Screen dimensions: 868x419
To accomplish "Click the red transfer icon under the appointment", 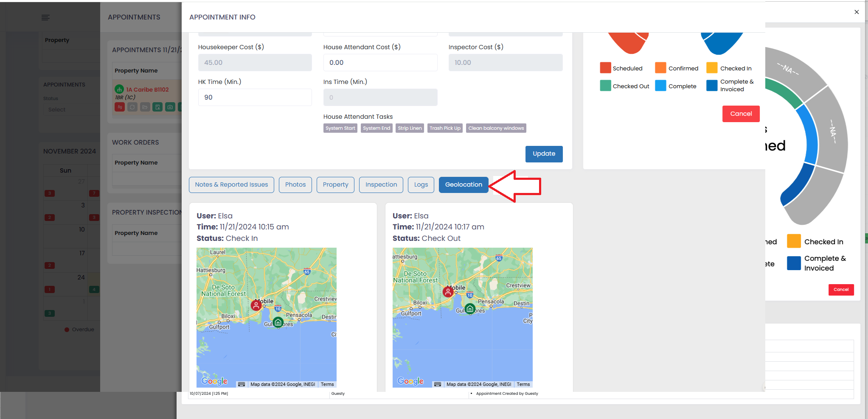I will coord(120,107).
